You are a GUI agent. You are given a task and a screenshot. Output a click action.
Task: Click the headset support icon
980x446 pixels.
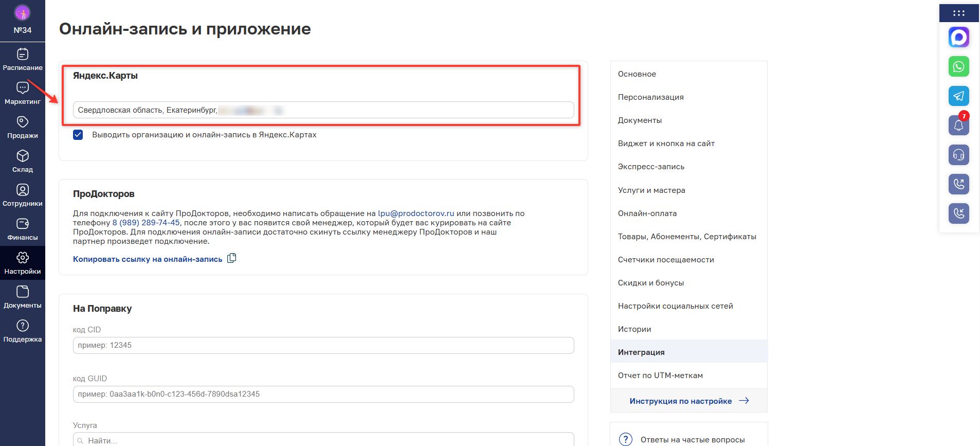point(959,154)
